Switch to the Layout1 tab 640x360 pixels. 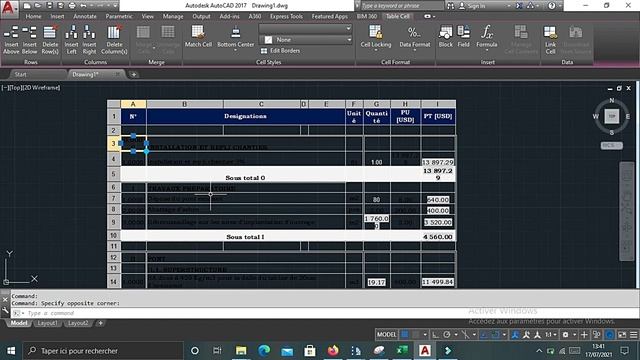pos(47,323)
